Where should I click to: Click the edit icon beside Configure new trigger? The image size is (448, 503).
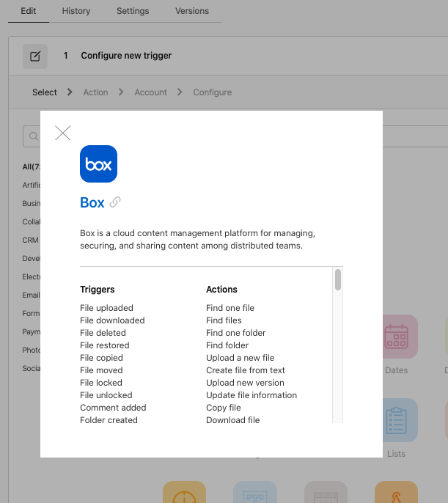[x=34, y=56]
